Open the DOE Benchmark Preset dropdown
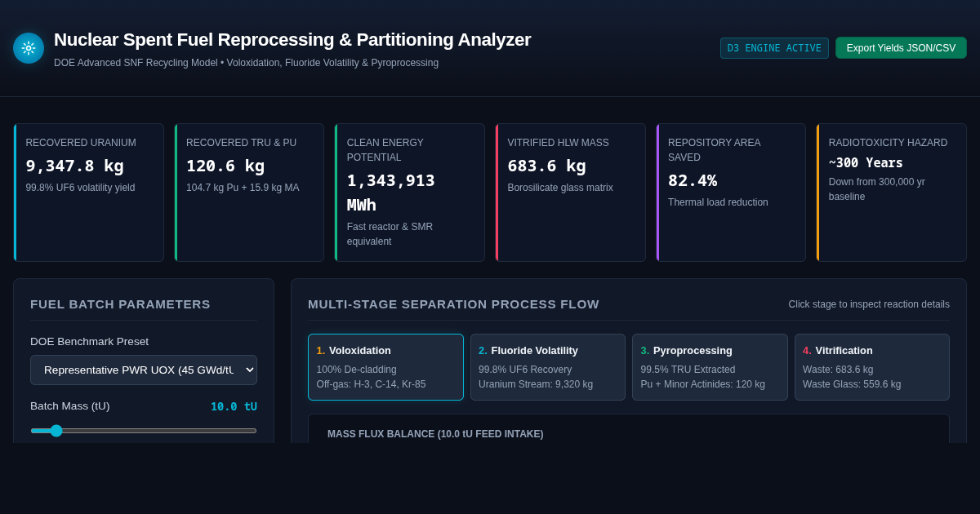Viewport: 980px width, 514px height. pos(144,370)
